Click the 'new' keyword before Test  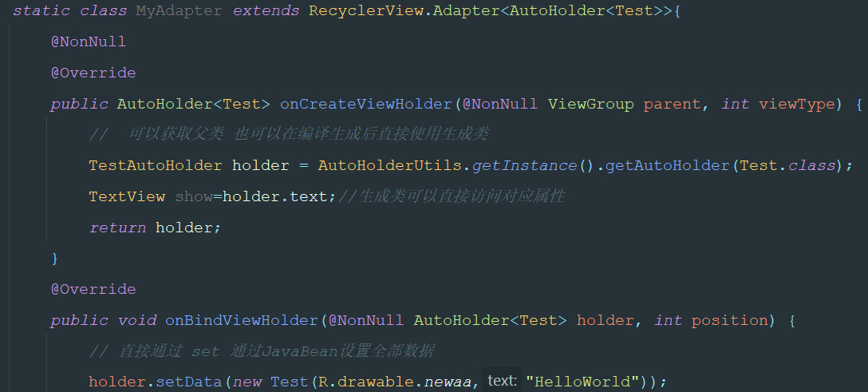tap(247, 382)
